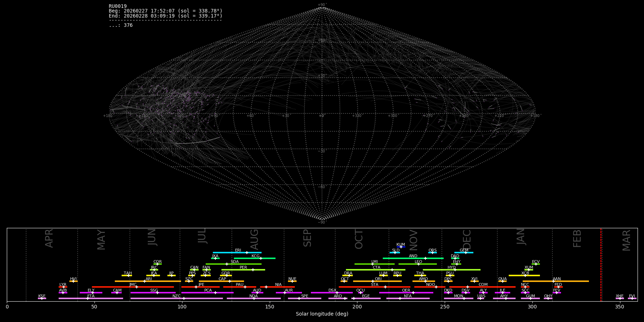Click the SSG shower label

point(154,291)
